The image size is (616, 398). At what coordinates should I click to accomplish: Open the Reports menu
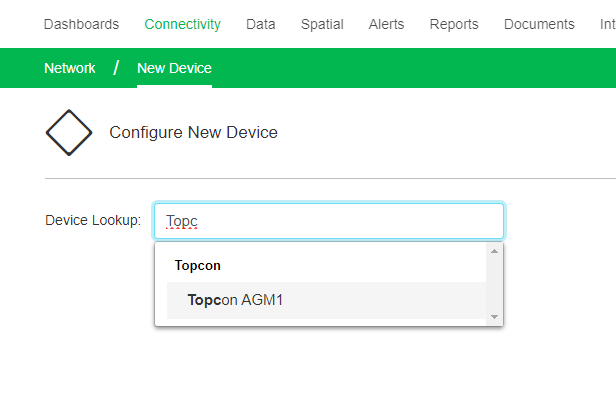[454, 24]
